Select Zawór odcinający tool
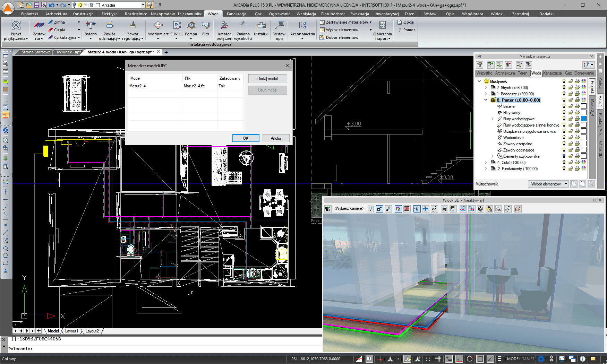Image resolution: width=607 pixels, height=364 pixels. [x=110, y=31]
